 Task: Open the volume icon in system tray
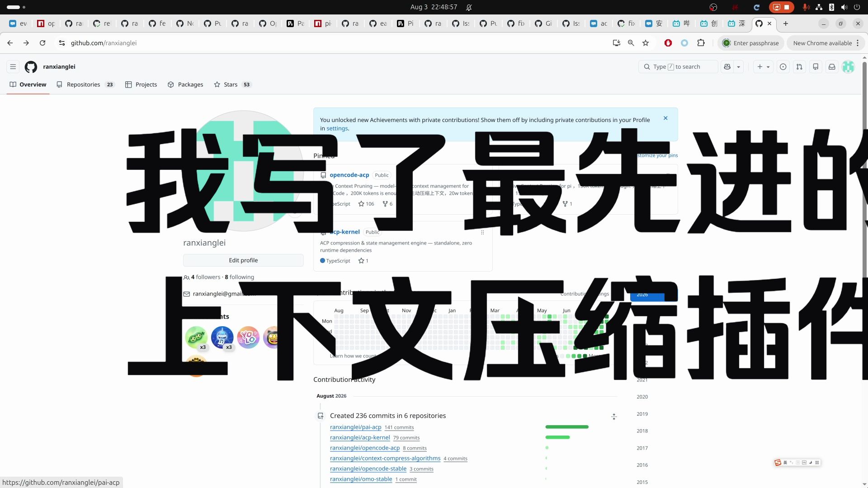(x=844, y=7)
